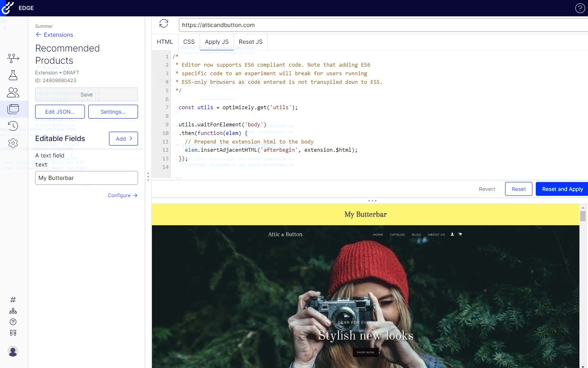588x368 pixels.
Task: Click the preview pane vertical scrollbar thumb
Action: [x=583, y=216]
